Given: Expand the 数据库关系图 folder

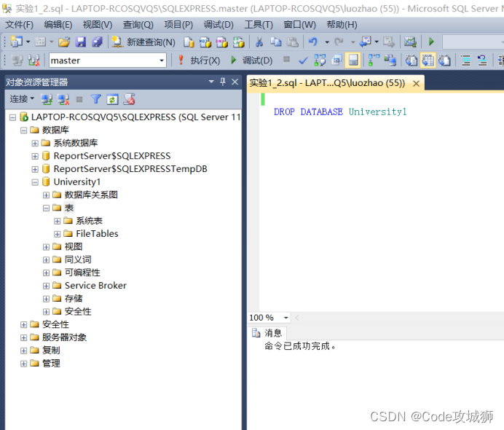Looking at the screenshot, I should (x=46, y=195).
